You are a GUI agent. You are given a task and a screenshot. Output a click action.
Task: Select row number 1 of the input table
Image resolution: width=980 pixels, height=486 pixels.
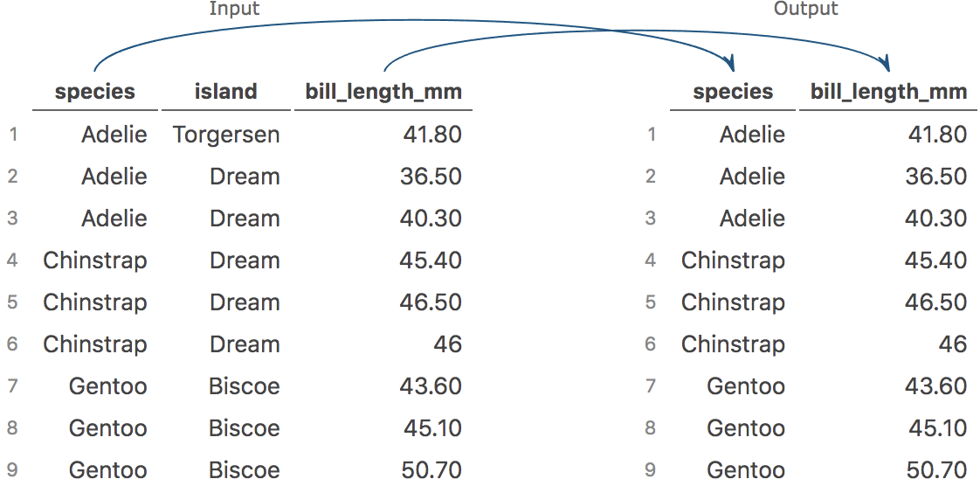pos(13,135)
